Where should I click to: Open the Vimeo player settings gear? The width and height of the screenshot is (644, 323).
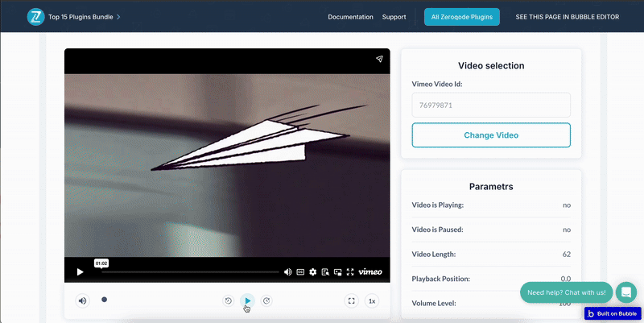312,272
